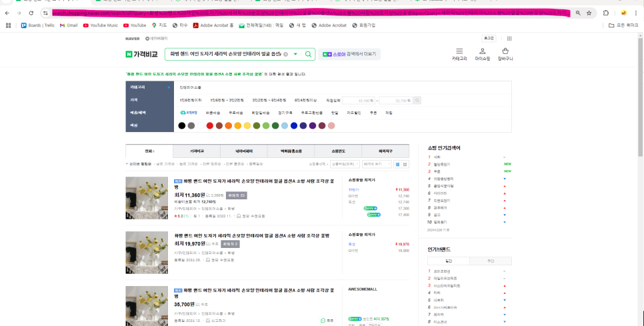This screenshot has height=326, width=644.
Task: Select the 무료배송 delivery filter
Action: point(236,113)
